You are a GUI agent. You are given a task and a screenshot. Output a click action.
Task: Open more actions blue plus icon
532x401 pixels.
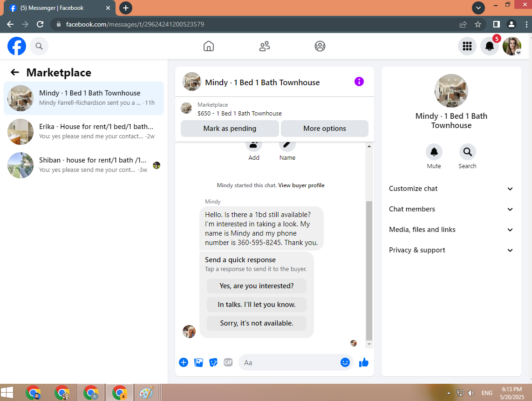(184, 362)
